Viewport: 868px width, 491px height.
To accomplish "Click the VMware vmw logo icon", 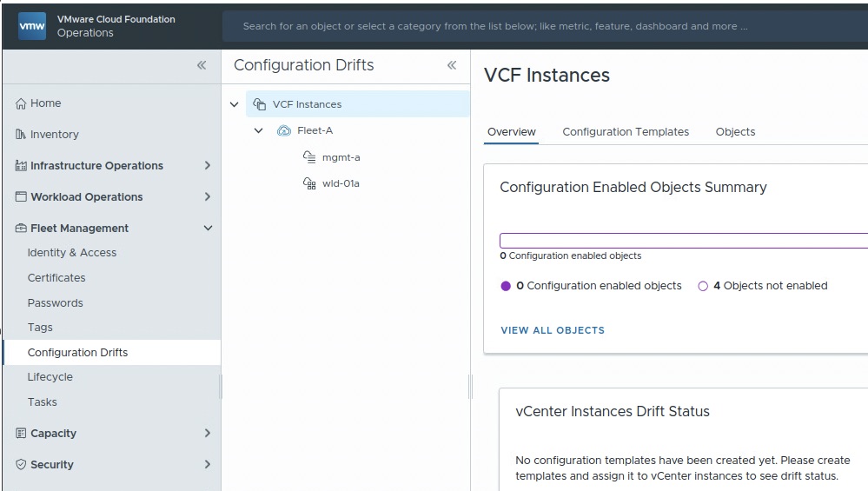I will [32, 26].
